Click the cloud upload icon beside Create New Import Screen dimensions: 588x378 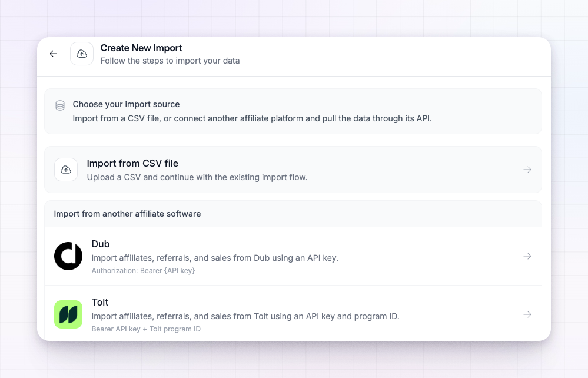(x=82, y=54)
